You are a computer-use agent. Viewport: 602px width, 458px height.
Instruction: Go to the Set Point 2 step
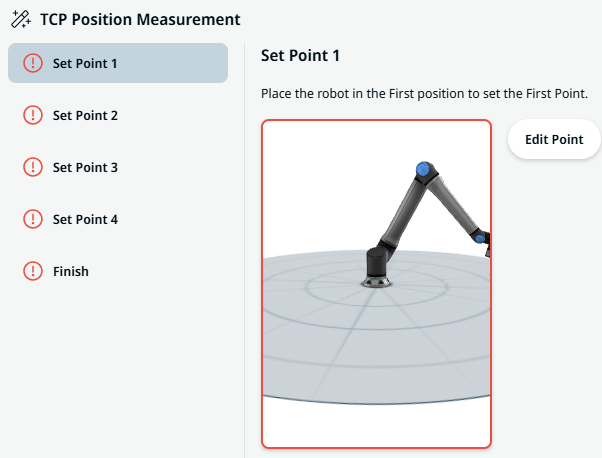[x=85, y=115]
